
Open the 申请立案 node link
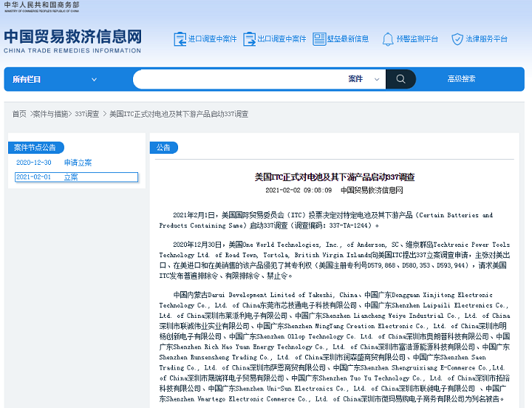78,163
